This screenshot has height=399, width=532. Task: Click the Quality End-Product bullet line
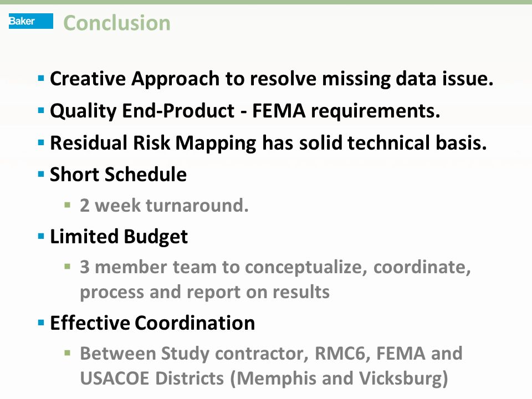(245, 111)
